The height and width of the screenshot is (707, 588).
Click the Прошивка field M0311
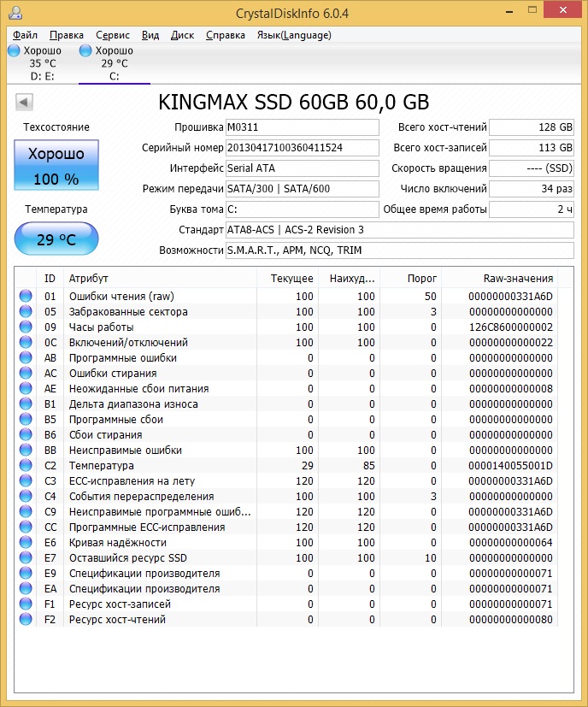[x=302, y=127]
